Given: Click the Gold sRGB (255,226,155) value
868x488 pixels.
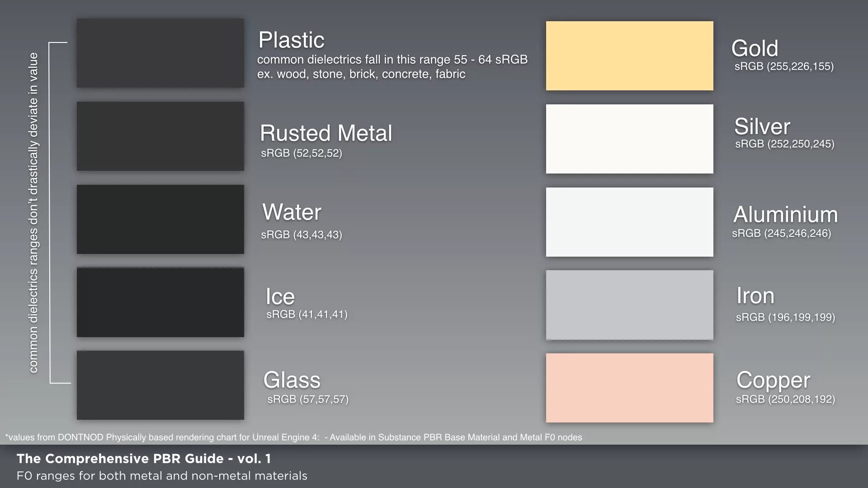Looking at the screenshot, I should click(x=784, y=66).
